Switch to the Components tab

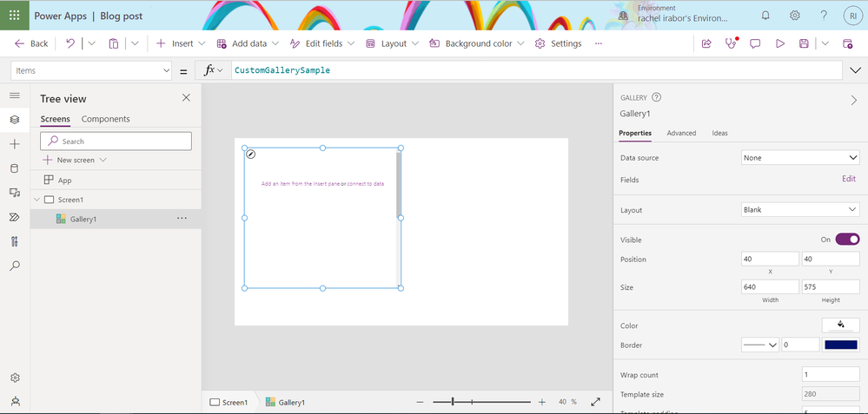click(x=106, y=119)
